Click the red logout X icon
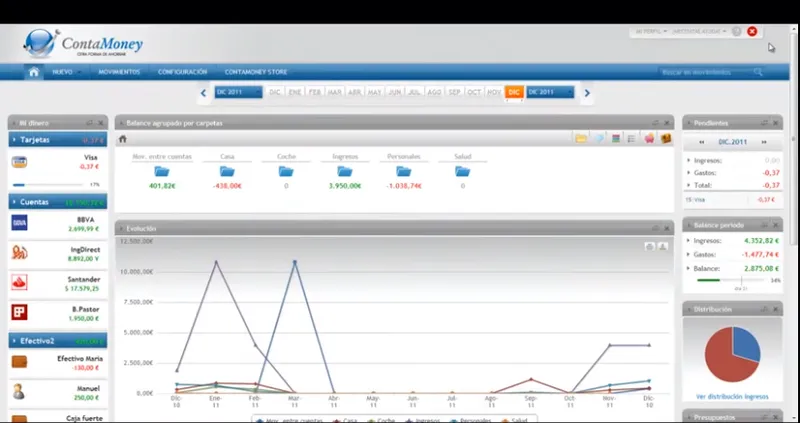This screenshot has height=423, width=800. tap(752, 32)
